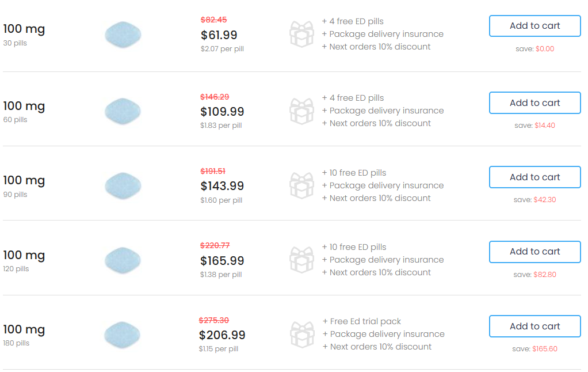Screen dimensions: 588x372
Task: Add the 180 pills package to cart
Action: tap(534, 327)
